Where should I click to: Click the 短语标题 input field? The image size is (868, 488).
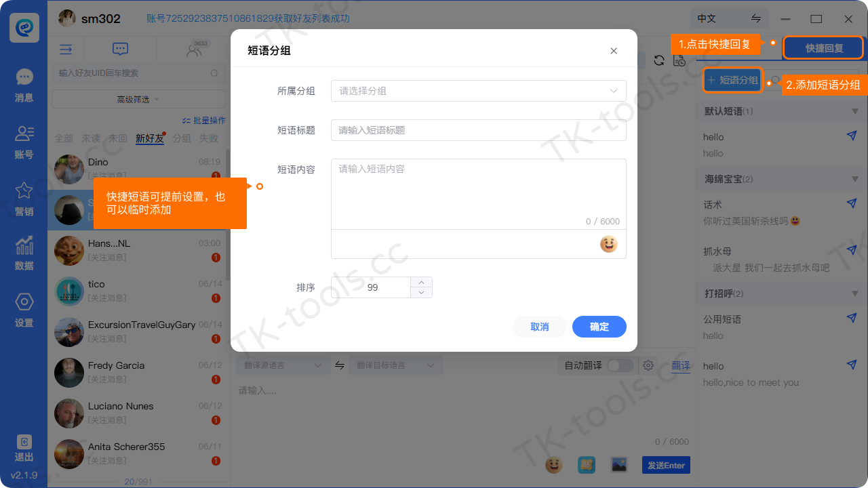478,130
